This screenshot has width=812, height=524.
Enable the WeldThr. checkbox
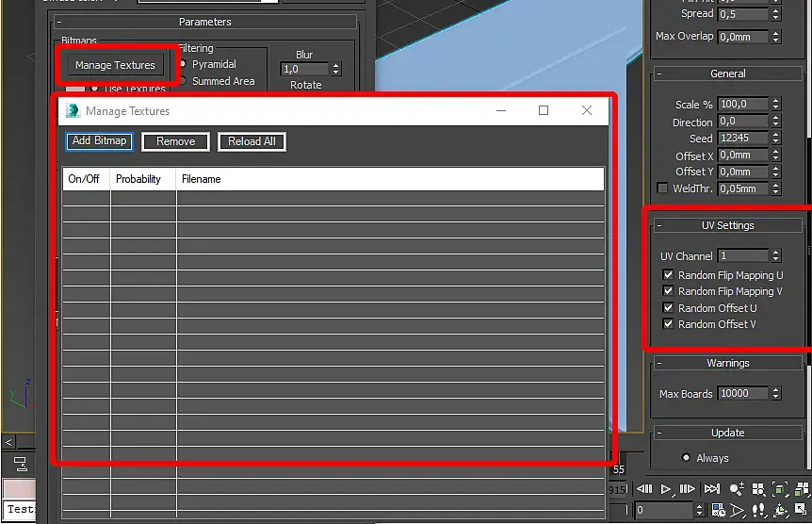click(x=662, y=188)
